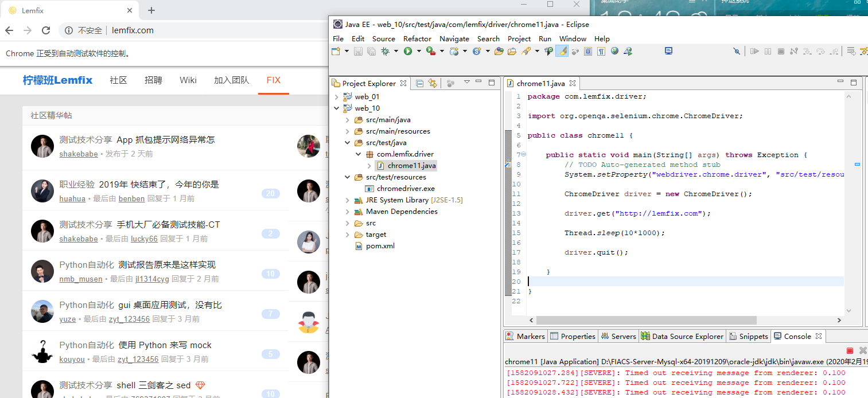
Task: Click the New wizard icon in toolbar
Action: coord(336,52)
